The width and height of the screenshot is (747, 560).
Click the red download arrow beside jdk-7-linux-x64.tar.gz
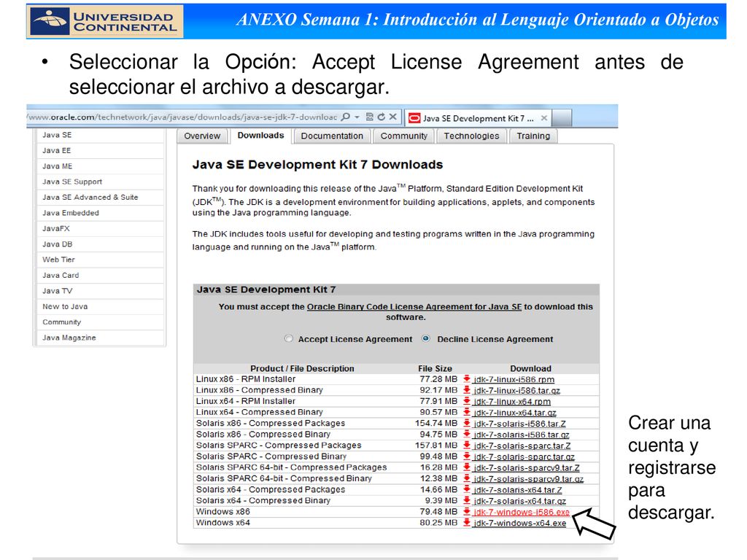[467, 412]
